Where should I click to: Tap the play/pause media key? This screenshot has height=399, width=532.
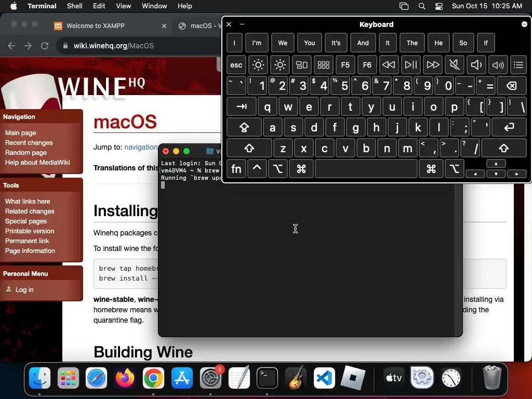[410, 64]
